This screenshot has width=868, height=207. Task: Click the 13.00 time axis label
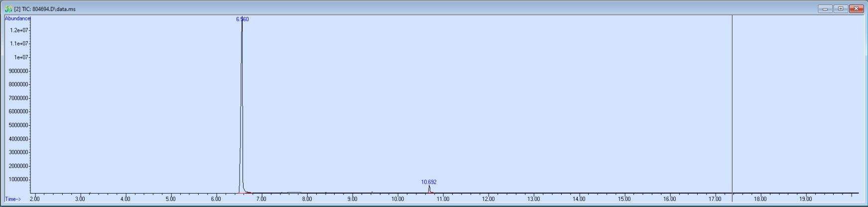point(533,199)
